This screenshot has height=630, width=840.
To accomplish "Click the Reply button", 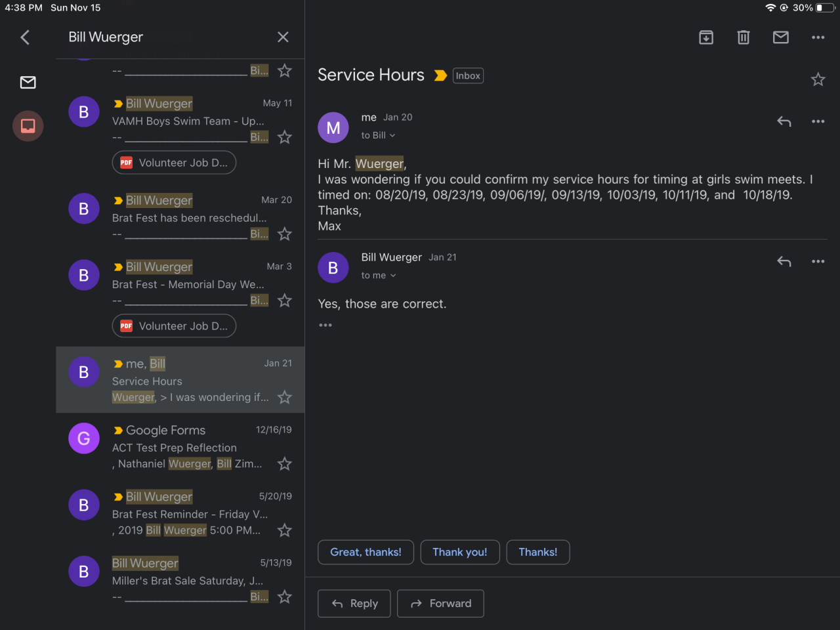I will click(354, 604).
